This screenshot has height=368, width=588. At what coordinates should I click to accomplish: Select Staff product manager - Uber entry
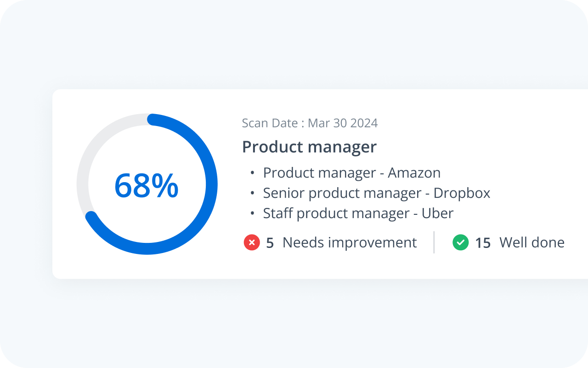[x=358, y=213]
